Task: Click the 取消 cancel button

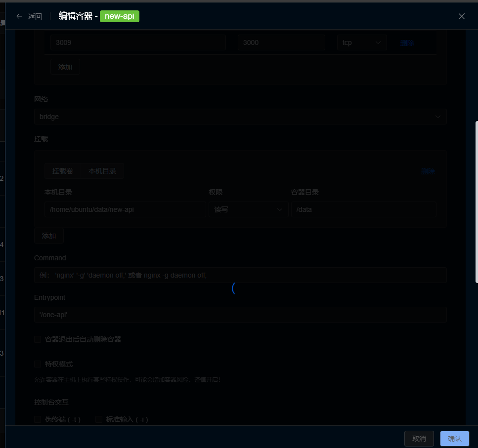Action: tap(419, 439)
